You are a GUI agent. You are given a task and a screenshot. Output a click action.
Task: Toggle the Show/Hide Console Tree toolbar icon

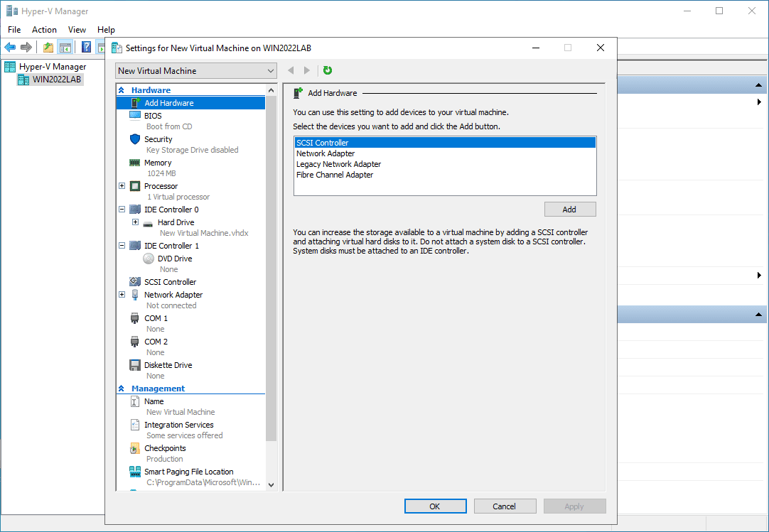65,47
